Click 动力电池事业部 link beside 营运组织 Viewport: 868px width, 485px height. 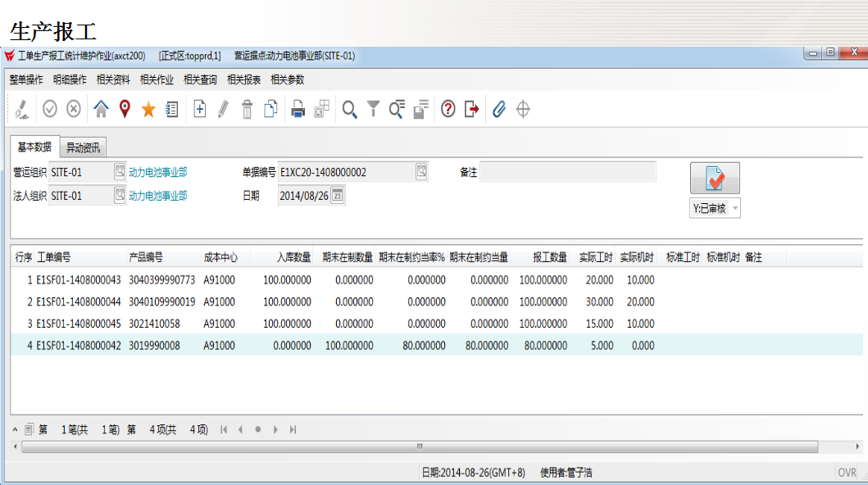157,172
